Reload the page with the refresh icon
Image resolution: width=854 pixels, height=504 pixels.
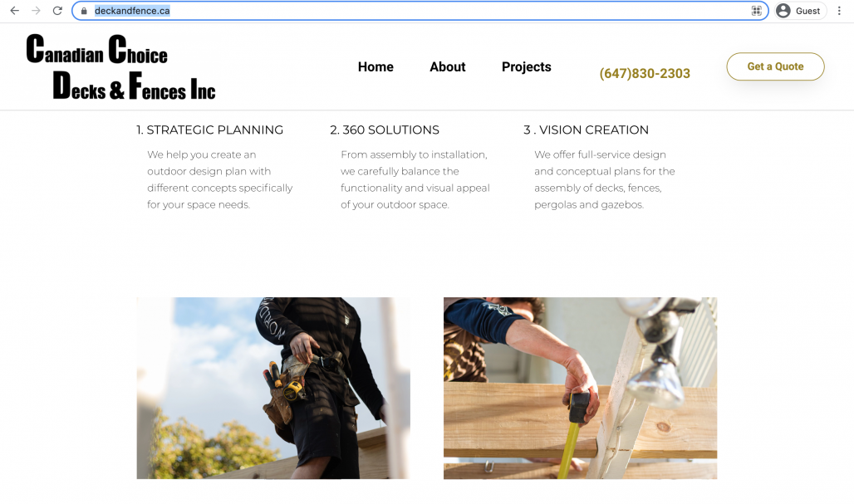(57, 10)
